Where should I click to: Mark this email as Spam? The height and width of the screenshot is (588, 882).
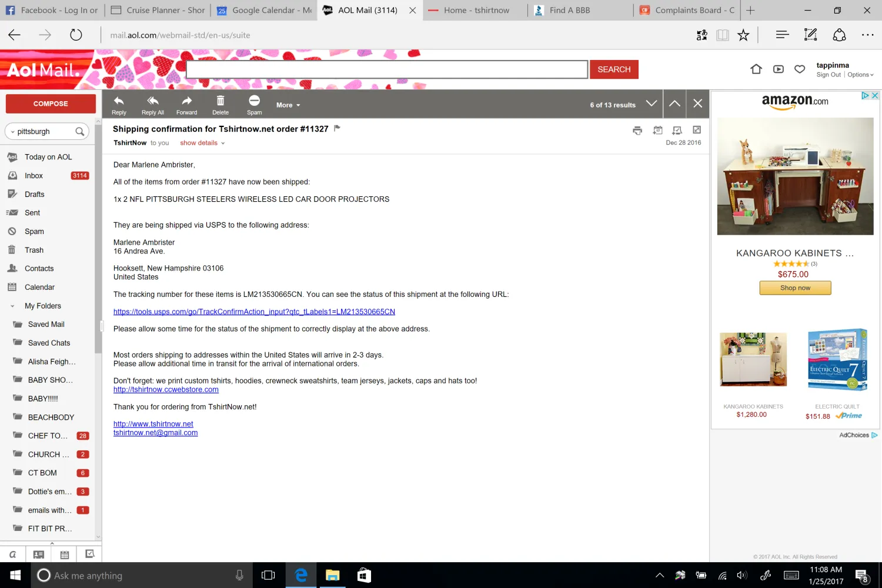point(254,105)
